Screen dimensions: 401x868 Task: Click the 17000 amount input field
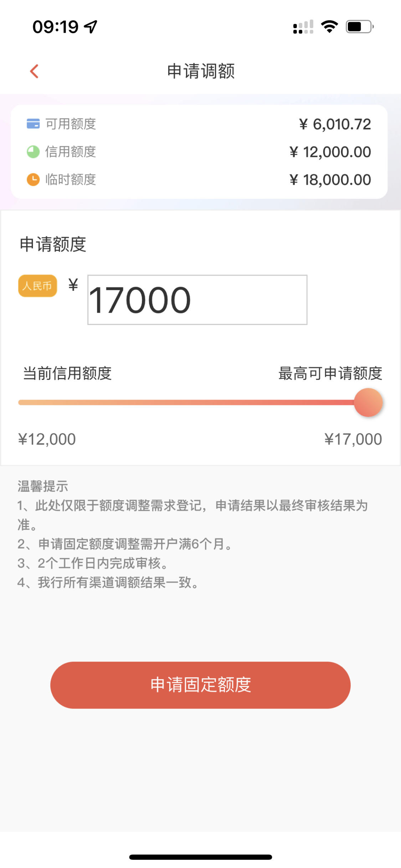tap(197, 300)
